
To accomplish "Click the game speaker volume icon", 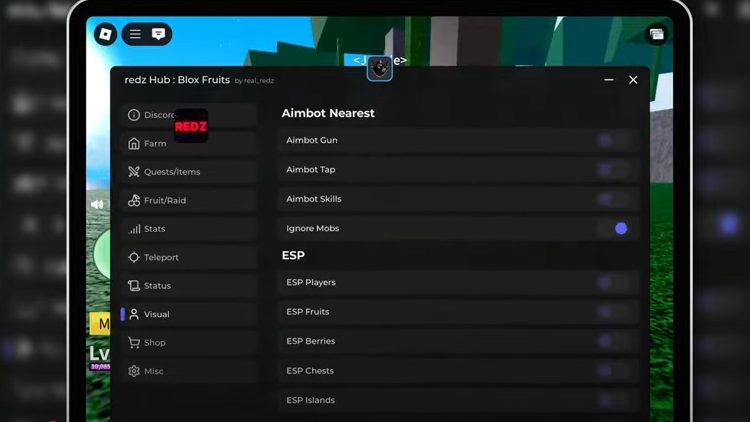I will click(97, 204).
